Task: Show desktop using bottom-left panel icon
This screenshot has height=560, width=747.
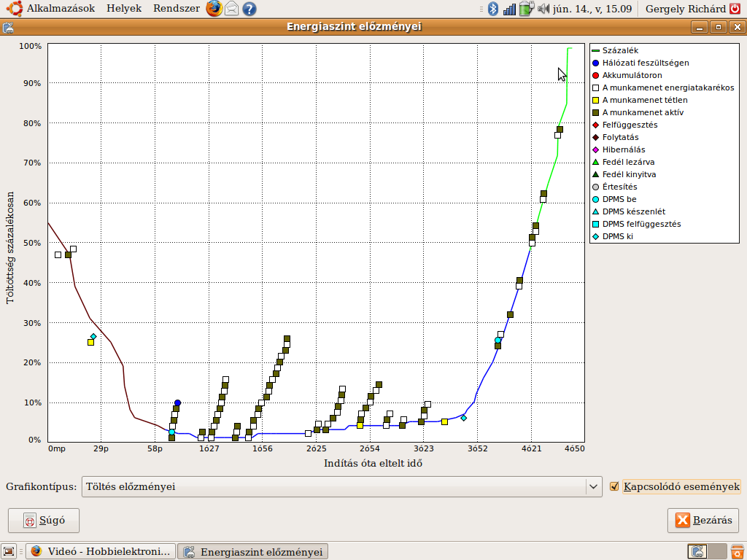Action: 9,551
